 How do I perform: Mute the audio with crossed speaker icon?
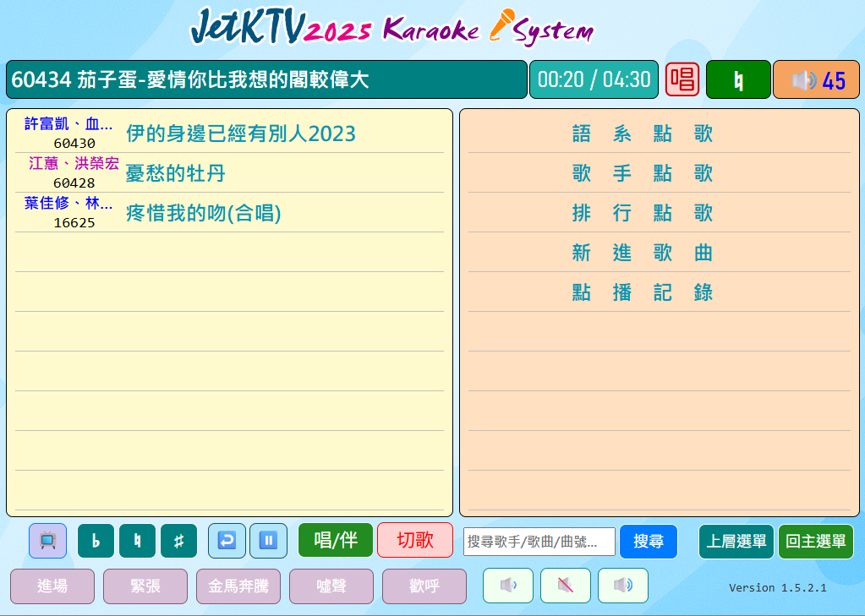pos(566,586)
